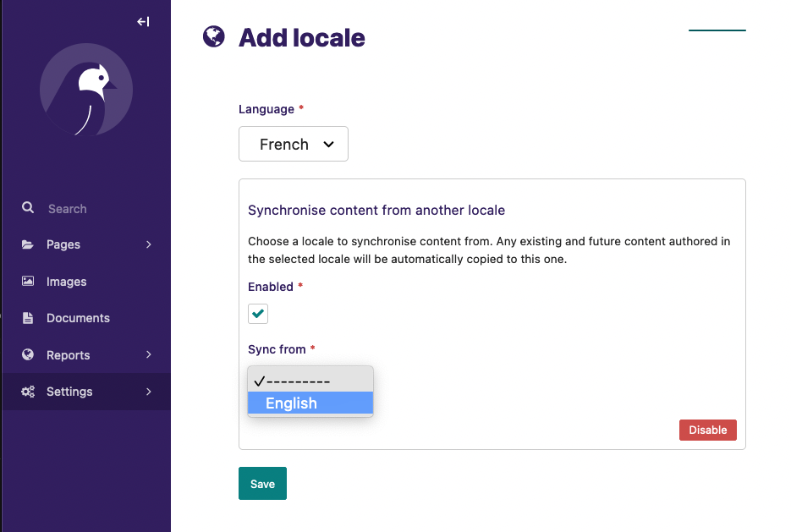Collapse the sidebar with the arrow icon
The image size is (791, 532).
[x=144, y=21]
